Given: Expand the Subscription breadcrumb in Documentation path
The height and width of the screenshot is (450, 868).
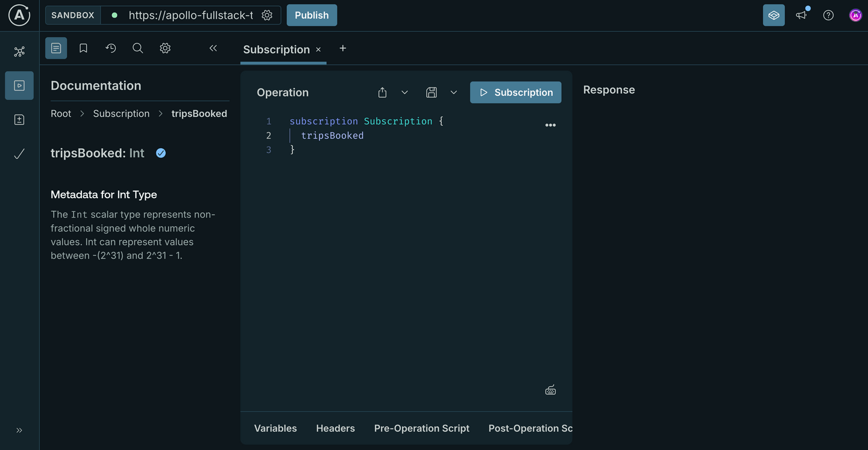Looking at the screenshot, I should pos(121,113).
